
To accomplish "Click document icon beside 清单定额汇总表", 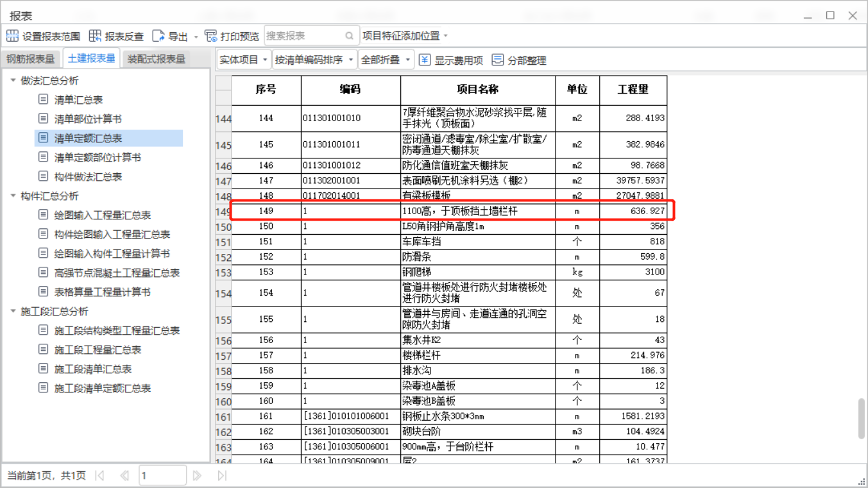I will point(43,138).
